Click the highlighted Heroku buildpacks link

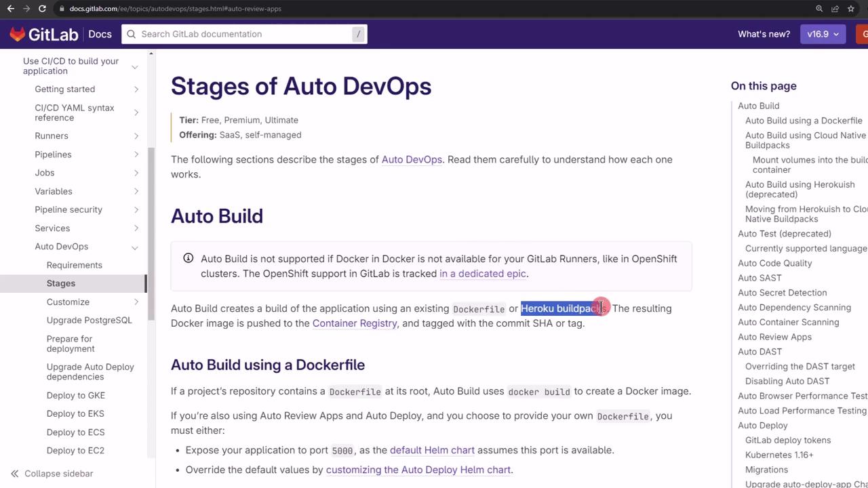tap(564, 308)
